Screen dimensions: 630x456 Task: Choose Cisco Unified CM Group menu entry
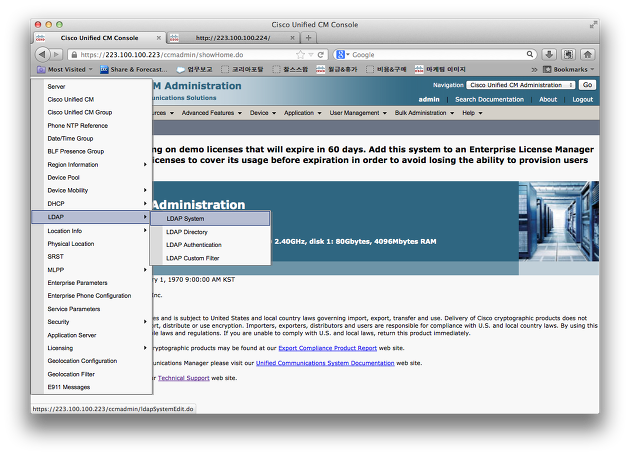pyautogui.click(x=92, y=112)
